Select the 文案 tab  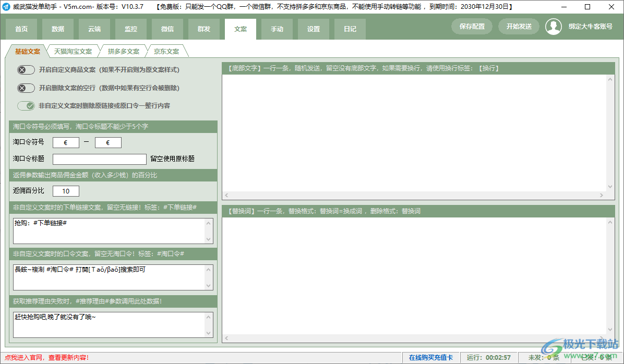[241, 29]
